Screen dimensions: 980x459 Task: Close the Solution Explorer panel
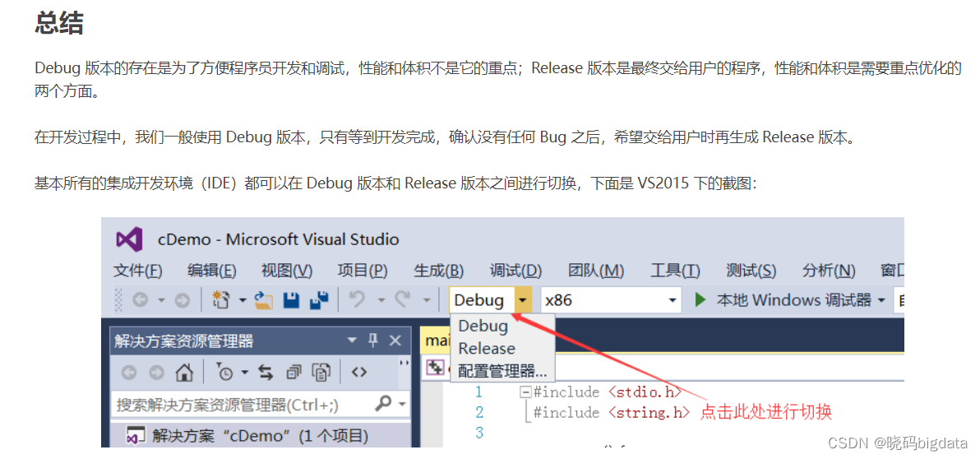395,341
